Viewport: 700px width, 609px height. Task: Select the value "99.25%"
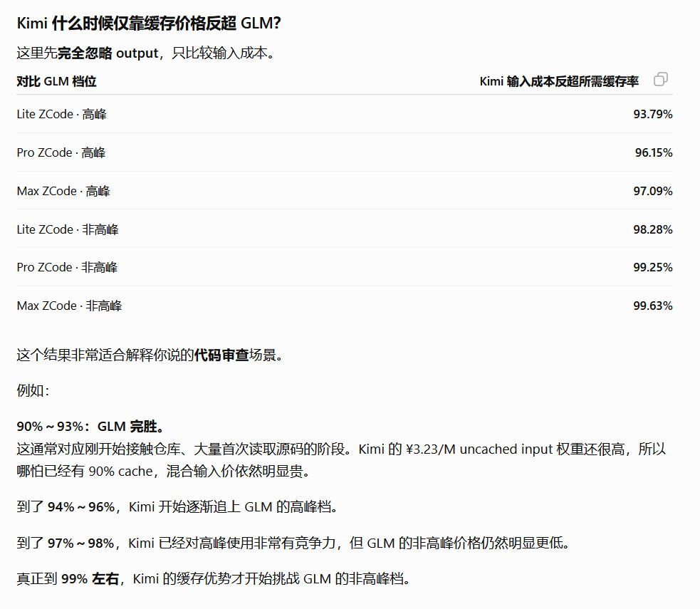(x=653, y=267)
